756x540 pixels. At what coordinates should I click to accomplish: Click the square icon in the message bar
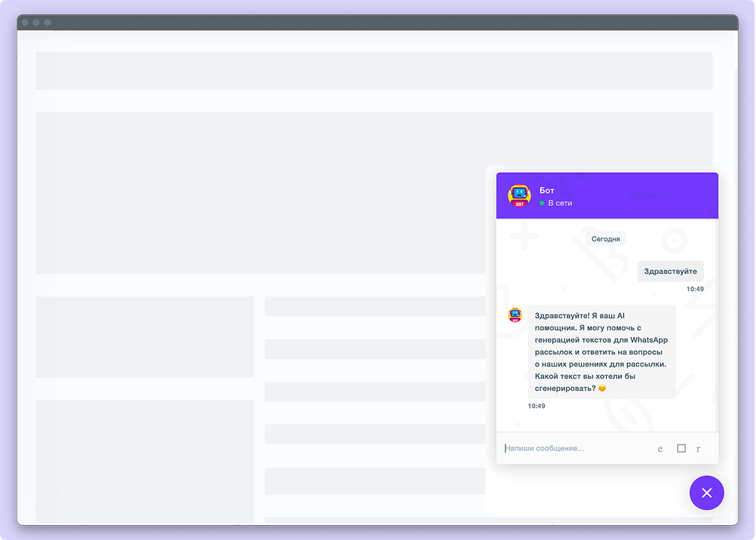[681, 448]
